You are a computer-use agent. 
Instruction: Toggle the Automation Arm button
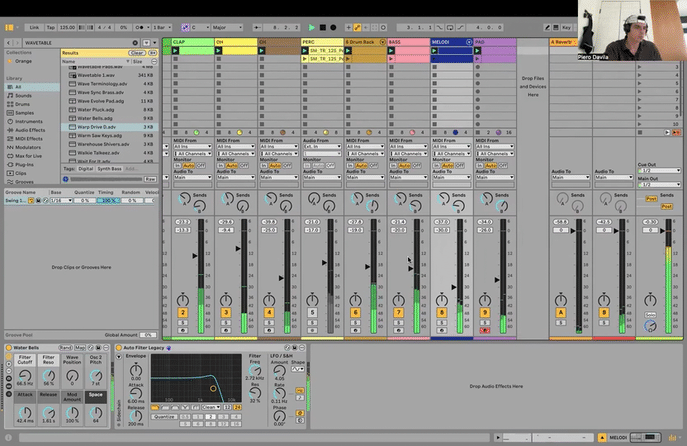pos(358,27)
